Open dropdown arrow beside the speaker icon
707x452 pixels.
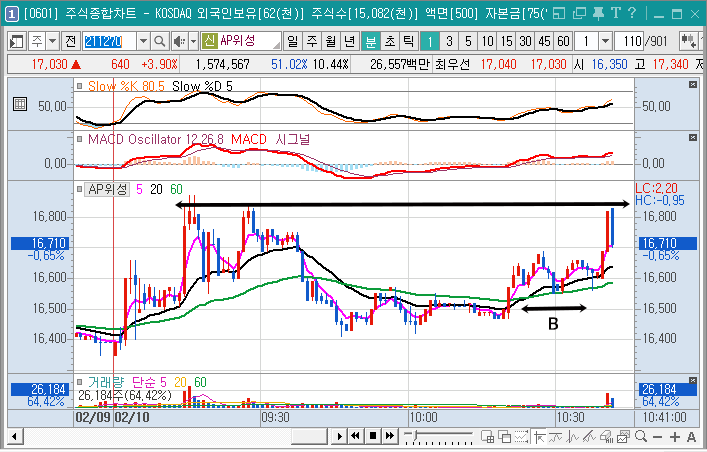coord(193,42)
